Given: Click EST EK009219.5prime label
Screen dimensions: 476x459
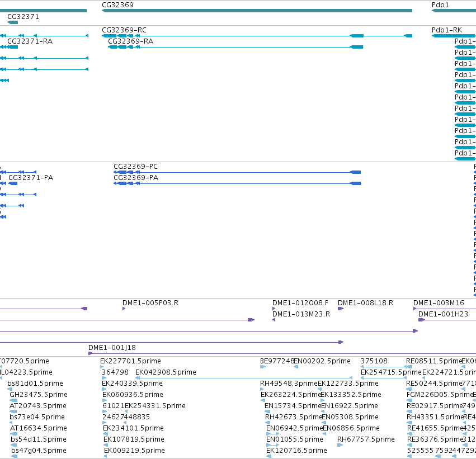Looking at the screenshot, I should (134, 451).
